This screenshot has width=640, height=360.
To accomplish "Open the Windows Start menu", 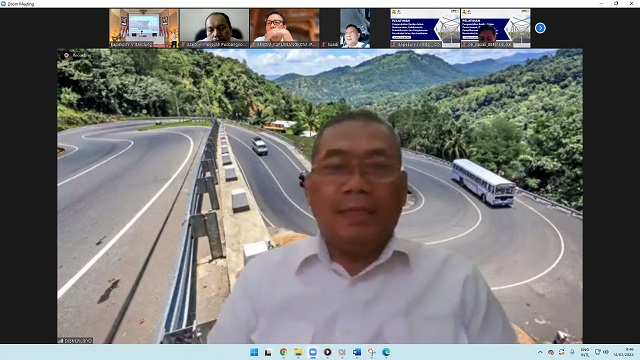I will [254, 352].
